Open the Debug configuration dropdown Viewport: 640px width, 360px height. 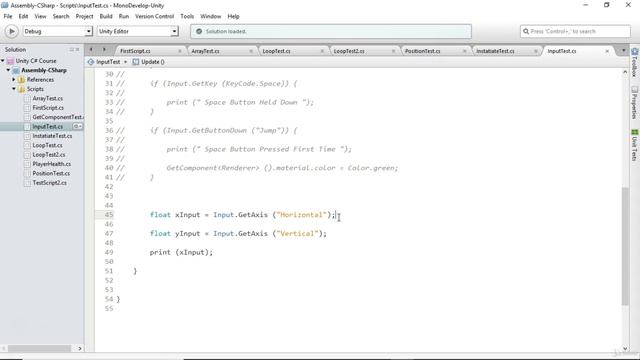pos(57,31)
